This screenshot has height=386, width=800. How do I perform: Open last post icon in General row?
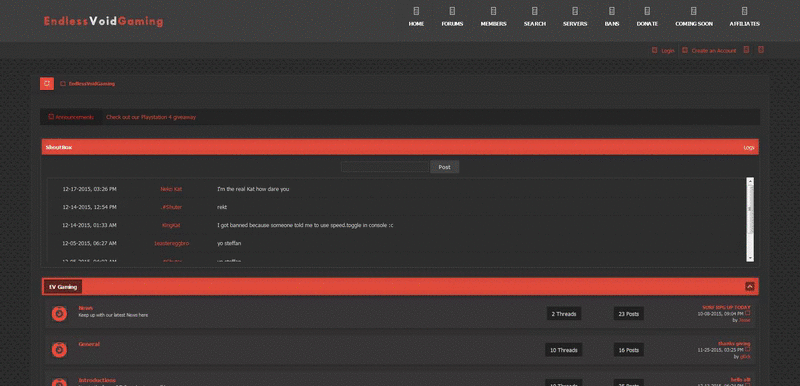(747, 349)
